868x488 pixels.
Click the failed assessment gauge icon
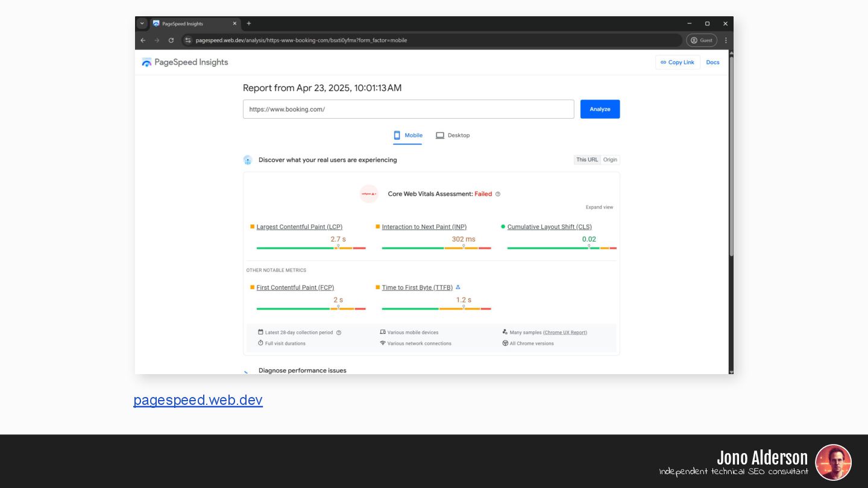click(x=369, y=194)
